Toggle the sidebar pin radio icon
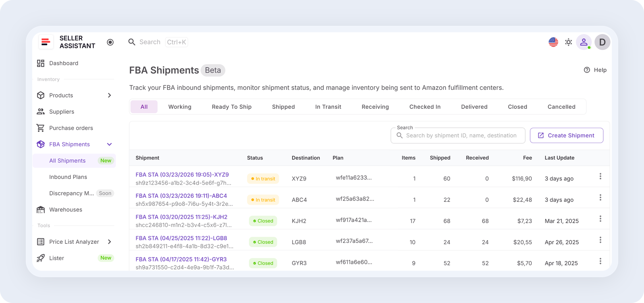This screenshot has width=644, height=303. pyautogui.click(x=110, y=42)
